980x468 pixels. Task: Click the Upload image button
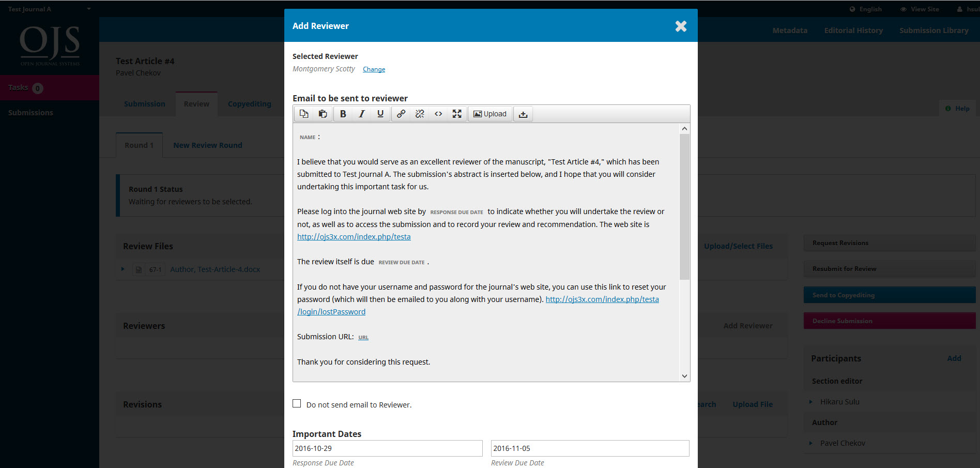pos(490,114)
